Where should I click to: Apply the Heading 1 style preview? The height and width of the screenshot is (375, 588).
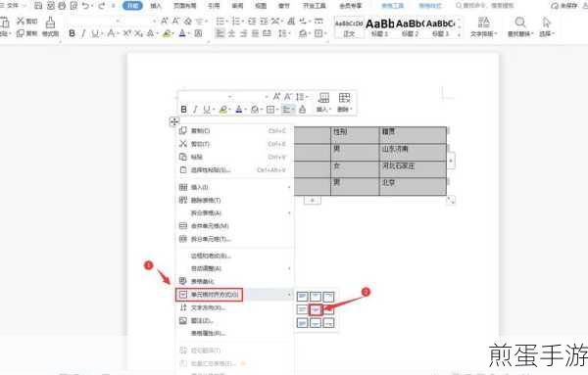(379, 27)
